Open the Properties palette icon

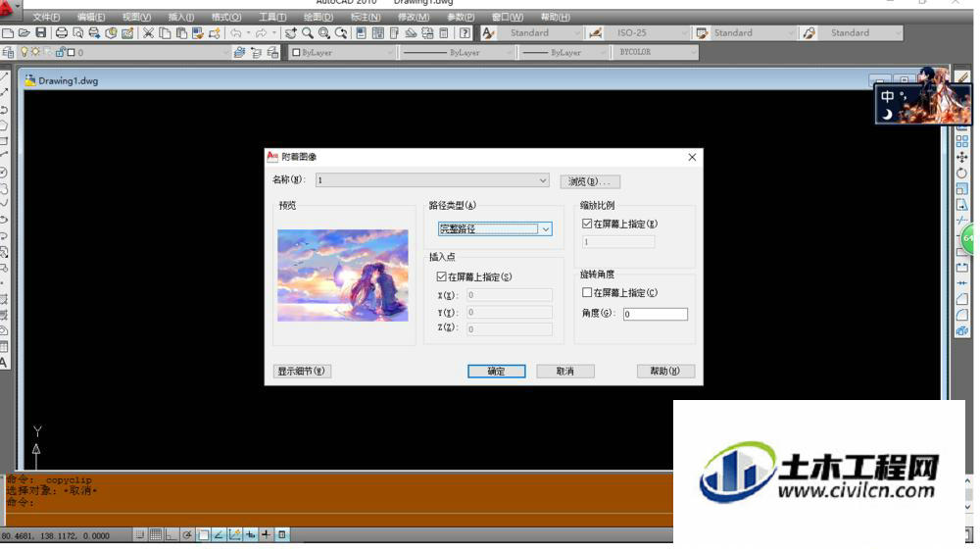362,32
